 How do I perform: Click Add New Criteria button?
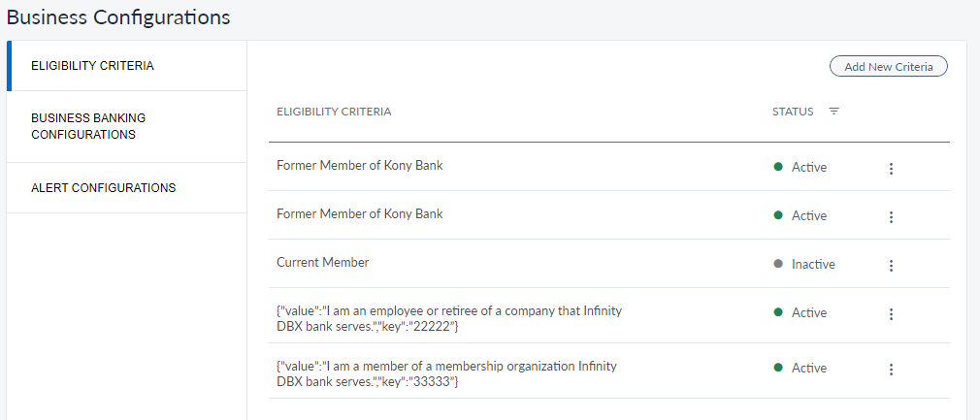(888, 67)
